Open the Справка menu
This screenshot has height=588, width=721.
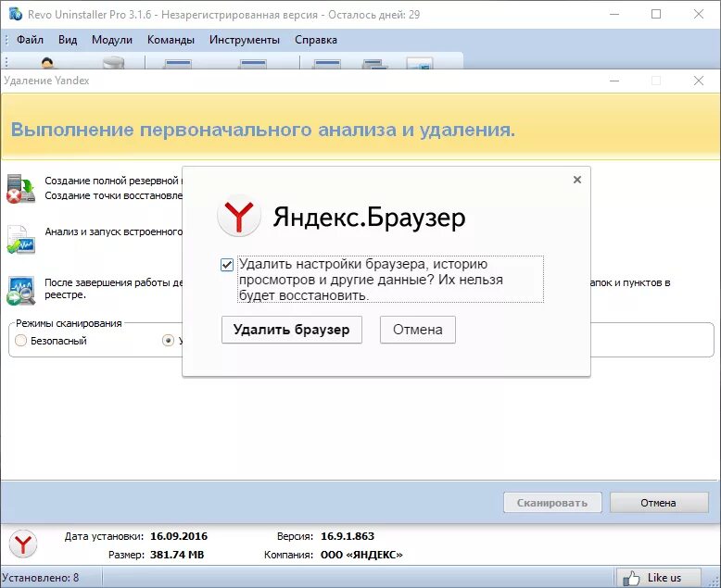tap(316, 40)
